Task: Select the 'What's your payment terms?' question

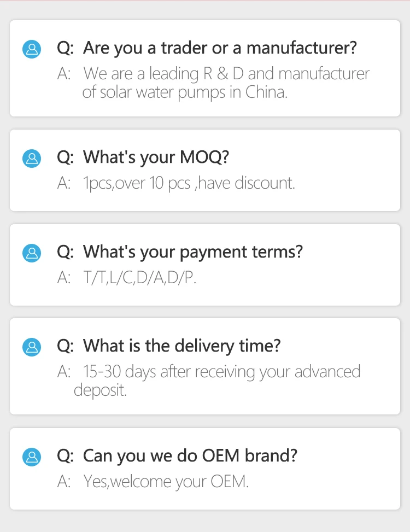Action: pos(192,252)
